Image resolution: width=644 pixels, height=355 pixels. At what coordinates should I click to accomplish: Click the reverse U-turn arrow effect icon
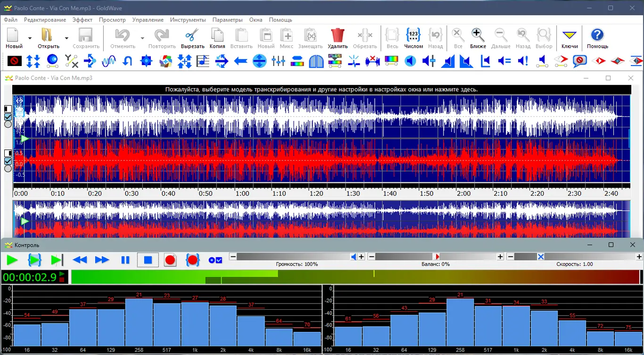pyautogui.click(x=127, y=61)
